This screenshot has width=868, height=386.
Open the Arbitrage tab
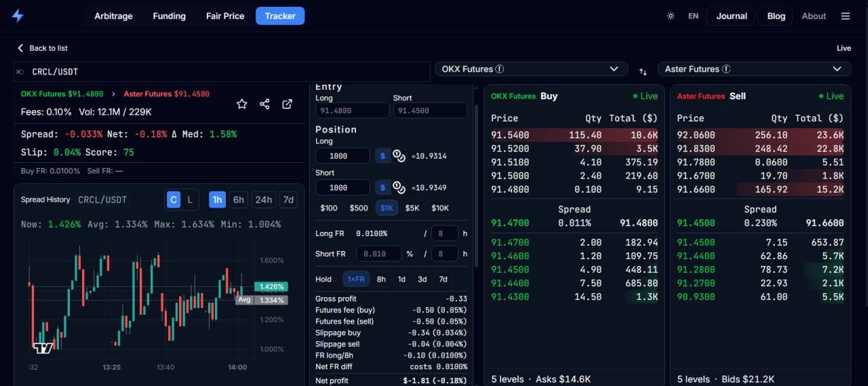[x=113, y=16]
